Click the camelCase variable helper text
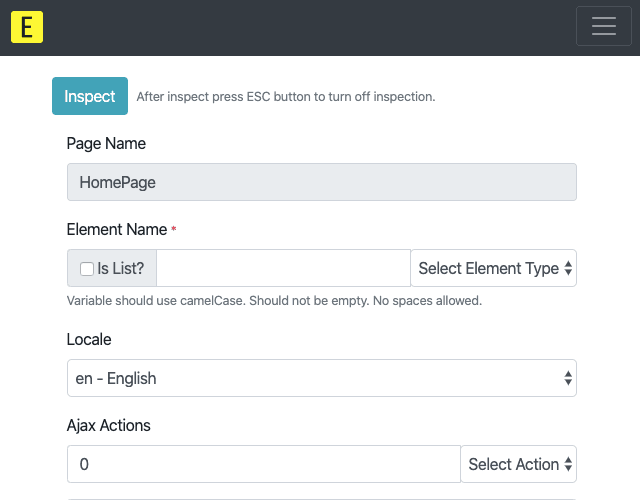This screenshot has width=640, height=500. 274,301
